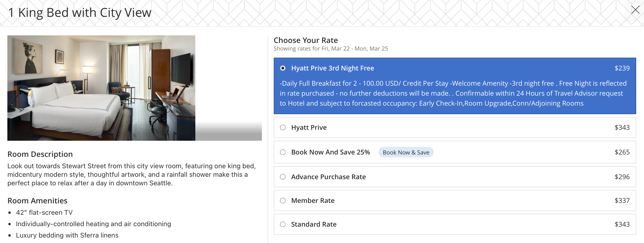Click the Hyatt Prive 3rd Night Free benefits description
The width and height of the screenshot is (644, 243).
452,93
